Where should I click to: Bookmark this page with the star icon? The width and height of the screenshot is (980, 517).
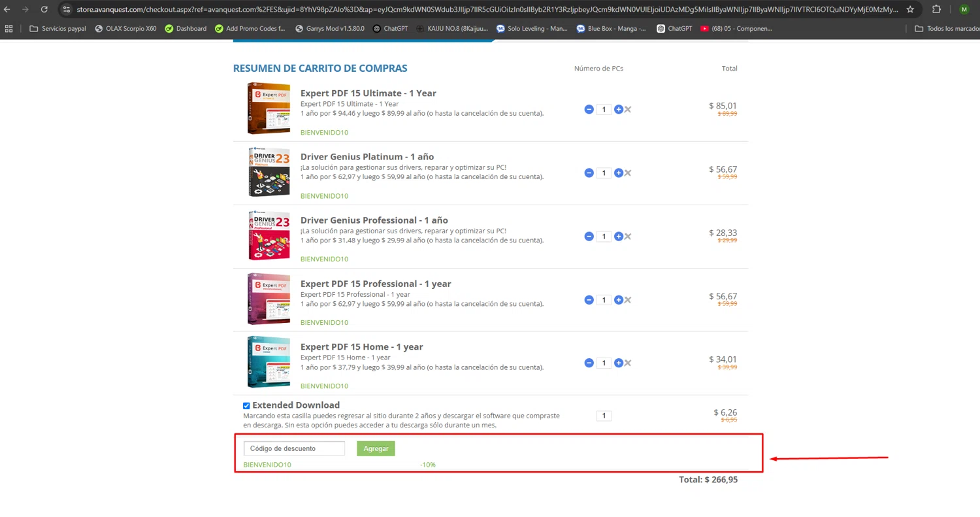[x=910, y=9]
